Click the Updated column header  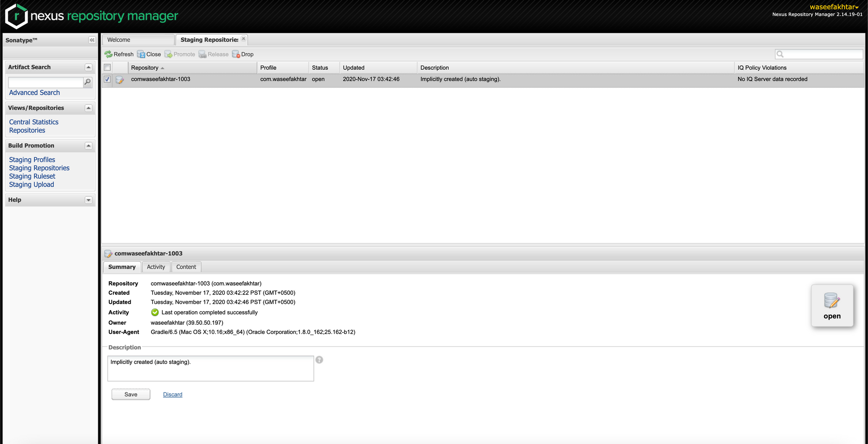(378, 68)
